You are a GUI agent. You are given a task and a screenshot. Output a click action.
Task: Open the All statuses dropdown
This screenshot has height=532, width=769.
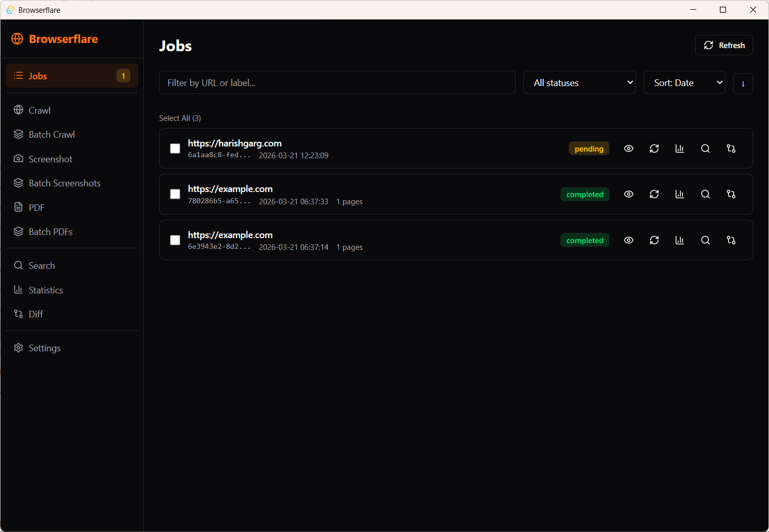579,82
